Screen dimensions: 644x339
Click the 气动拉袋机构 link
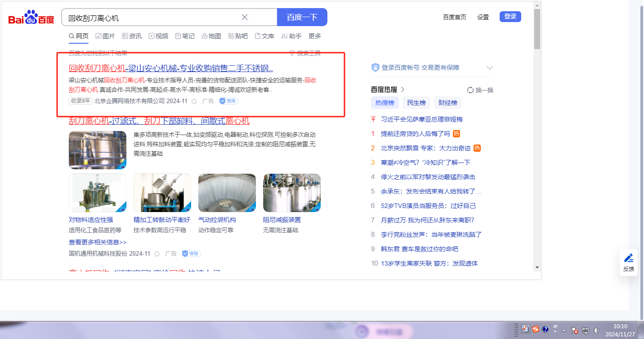pyautogui.click(x=217, y=220)
